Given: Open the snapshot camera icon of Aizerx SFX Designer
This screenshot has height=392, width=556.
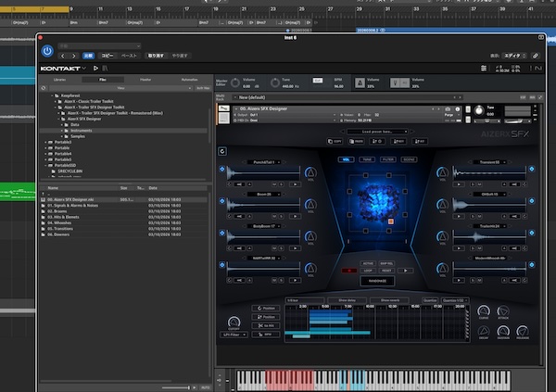Looking at the screenshot, I should coord(448,109).
